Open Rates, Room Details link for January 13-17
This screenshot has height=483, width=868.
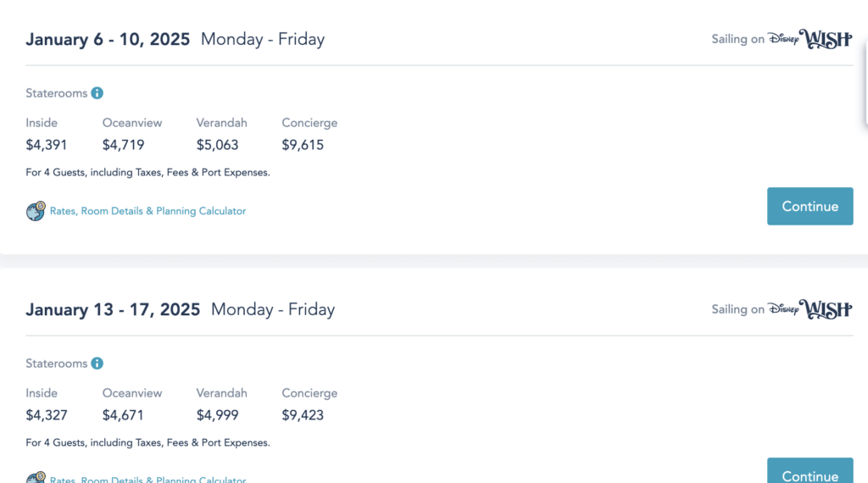point(147,480)
